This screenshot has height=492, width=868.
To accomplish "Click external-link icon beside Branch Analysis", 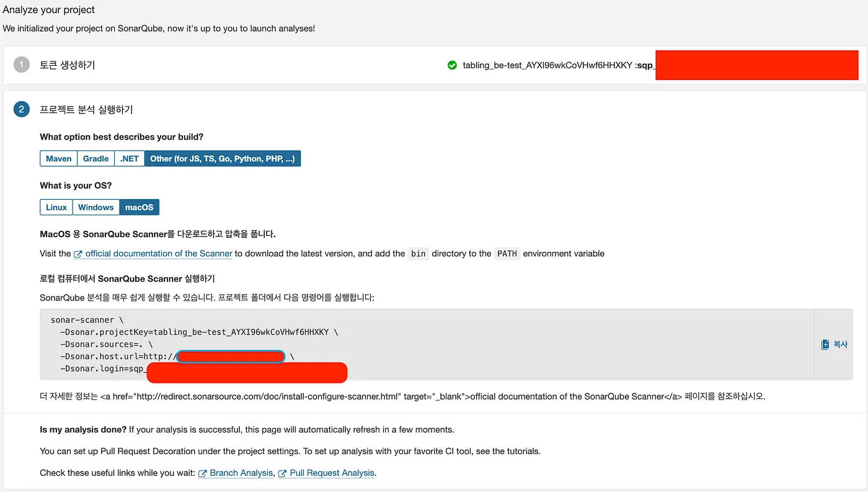I will pyautogui.click(x=203, y=473).
